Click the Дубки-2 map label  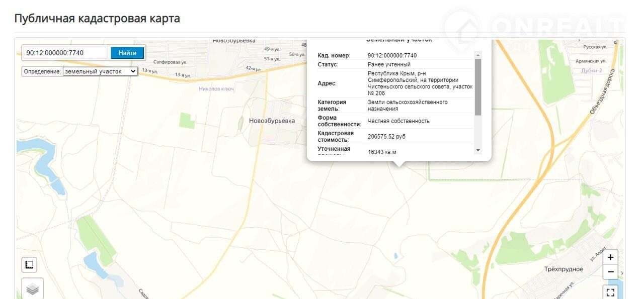591,71
